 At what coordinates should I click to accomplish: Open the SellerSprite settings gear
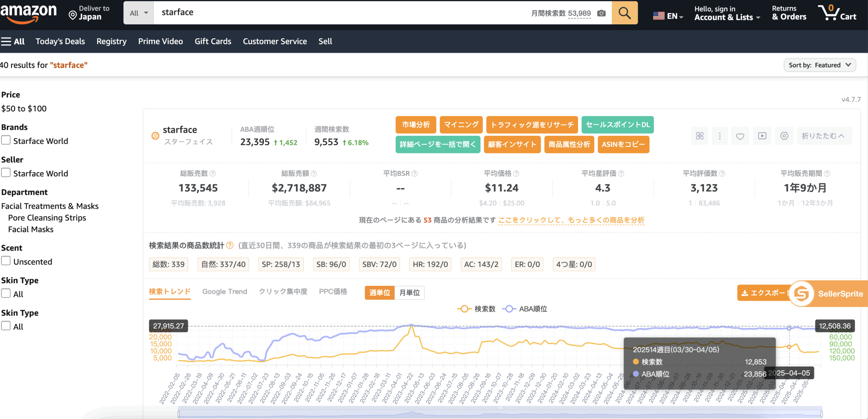click(784, 136)
